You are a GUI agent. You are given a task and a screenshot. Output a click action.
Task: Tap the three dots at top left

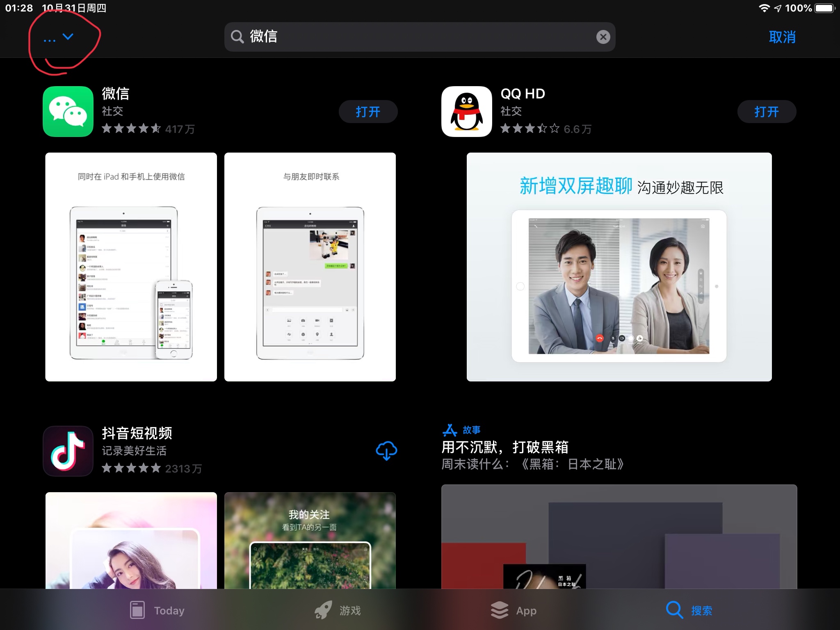tap(49, 40)
